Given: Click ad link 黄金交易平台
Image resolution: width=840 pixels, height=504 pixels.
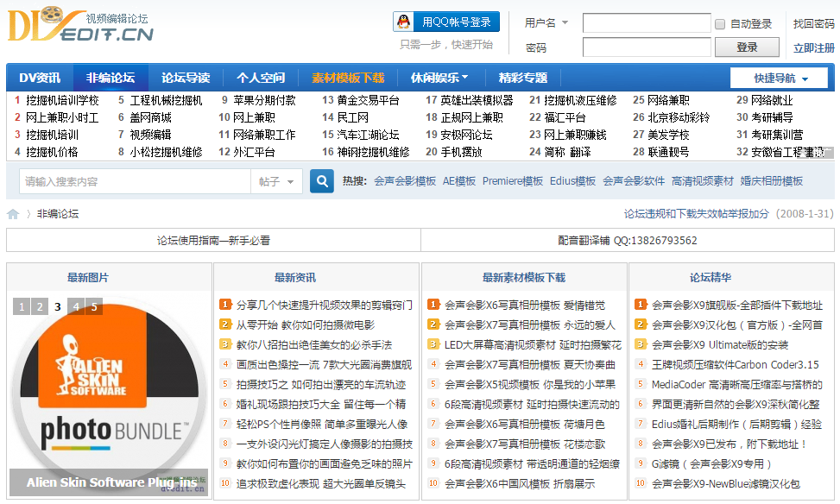Looking at the screenshot, I should 368,100.
